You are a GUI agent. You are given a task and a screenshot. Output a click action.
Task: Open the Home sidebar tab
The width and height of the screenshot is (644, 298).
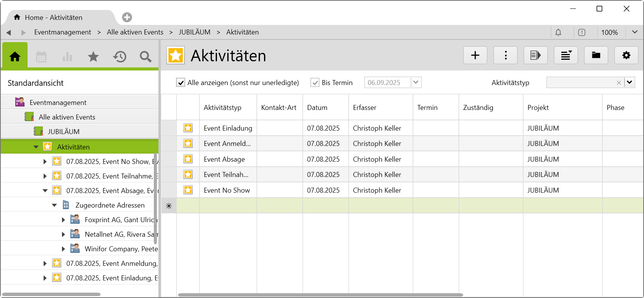pos(15,57)
